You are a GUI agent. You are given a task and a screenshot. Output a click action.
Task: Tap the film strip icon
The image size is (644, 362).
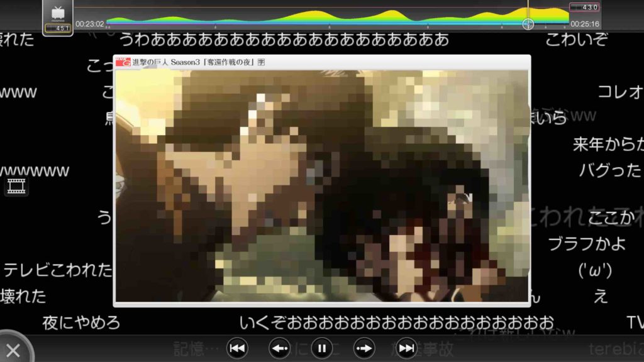(x=16, y=186)
